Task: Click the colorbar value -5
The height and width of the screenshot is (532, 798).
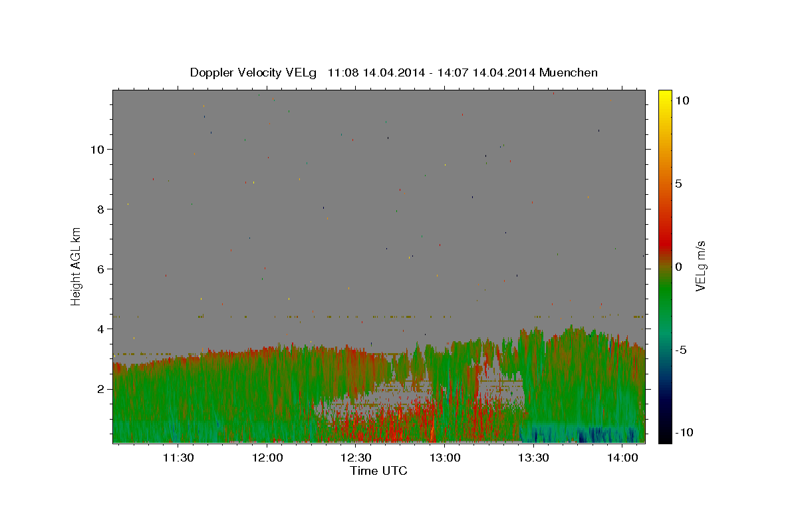Action: (x=681, y=350)
